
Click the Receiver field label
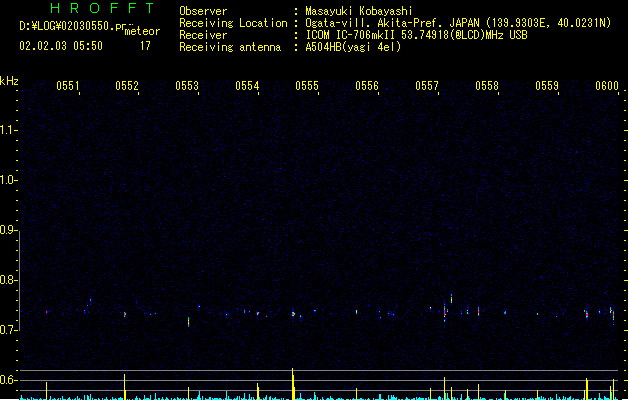click(203, 35)
